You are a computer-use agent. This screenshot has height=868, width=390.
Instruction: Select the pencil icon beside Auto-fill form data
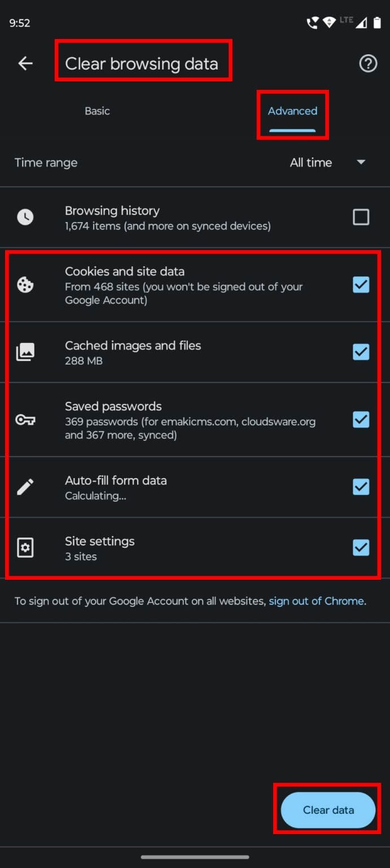pyautogui.click(x=25, y=487)
